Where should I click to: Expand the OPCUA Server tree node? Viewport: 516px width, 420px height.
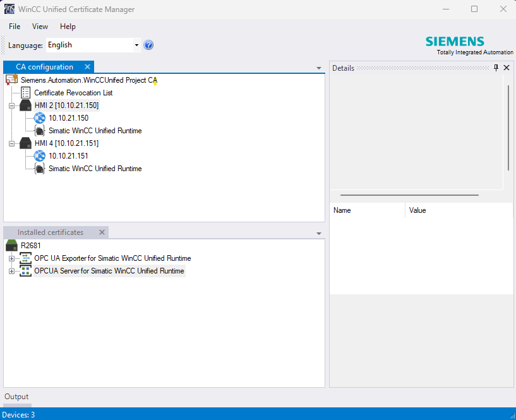(x=11, y=271)
